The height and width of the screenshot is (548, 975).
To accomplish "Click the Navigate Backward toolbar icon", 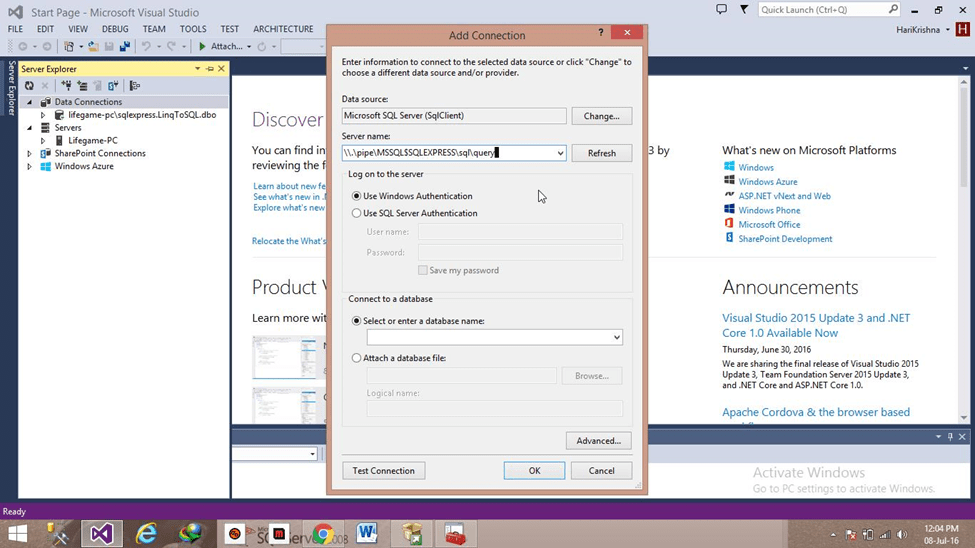I will click(x=23, y=47).
